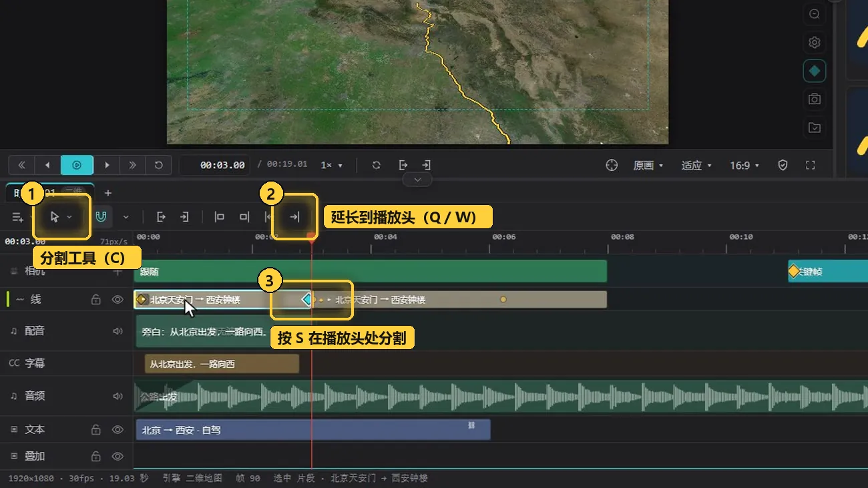Capture a snapshot with camera icon
868x488 pixels.
(814, 99)
